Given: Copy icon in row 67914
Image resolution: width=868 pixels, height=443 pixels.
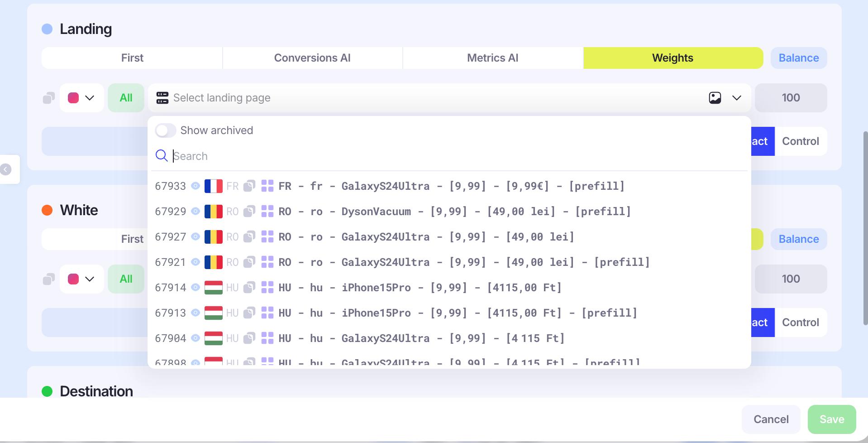Looking at the screenshot, I should tap(249, 287).
